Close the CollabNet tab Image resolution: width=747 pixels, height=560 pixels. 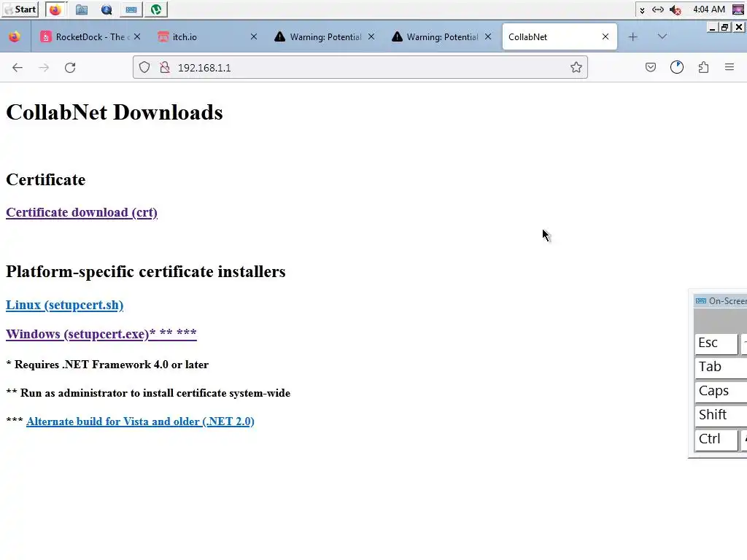point(605,36)
